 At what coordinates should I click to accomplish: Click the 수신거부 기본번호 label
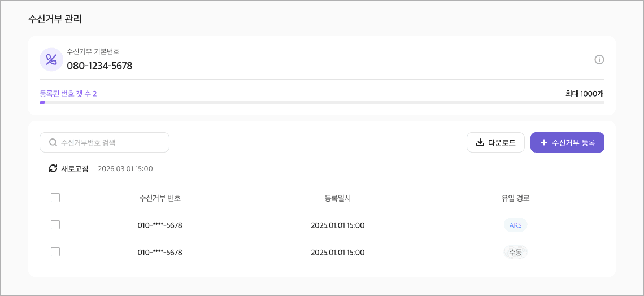pos(93,51)
